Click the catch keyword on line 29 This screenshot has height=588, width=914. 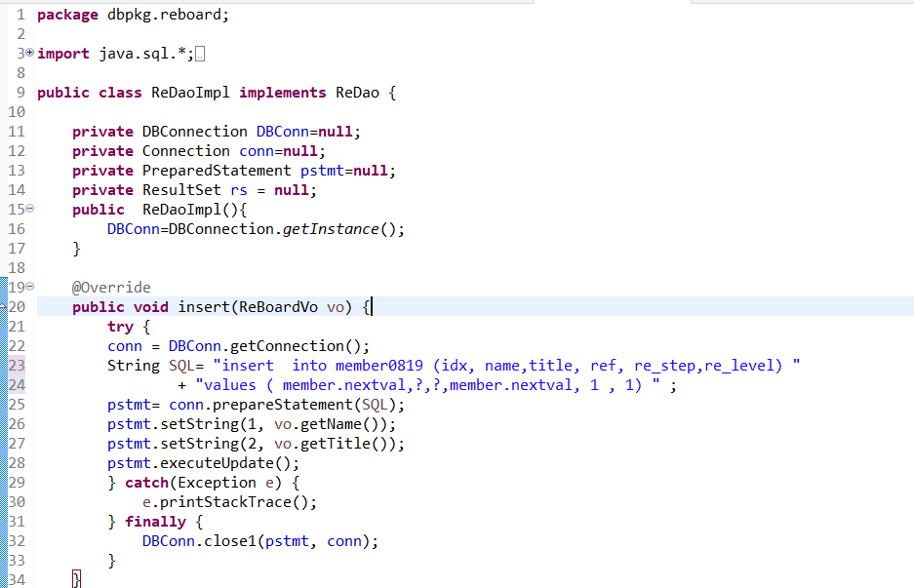click(x=147, y=483)
